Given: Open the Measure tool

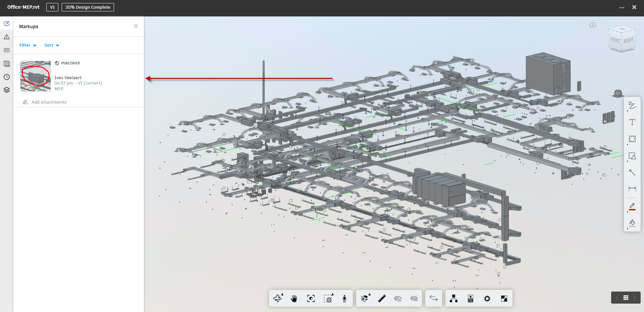Looking at the screenshot, I should click(x=381, y=298).
